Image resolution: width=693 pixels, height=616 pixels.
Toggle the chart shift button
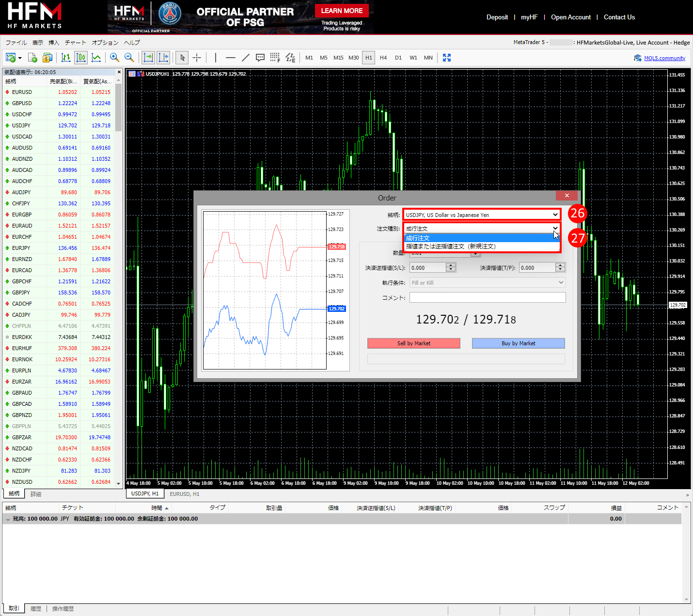tap(163, 58)
